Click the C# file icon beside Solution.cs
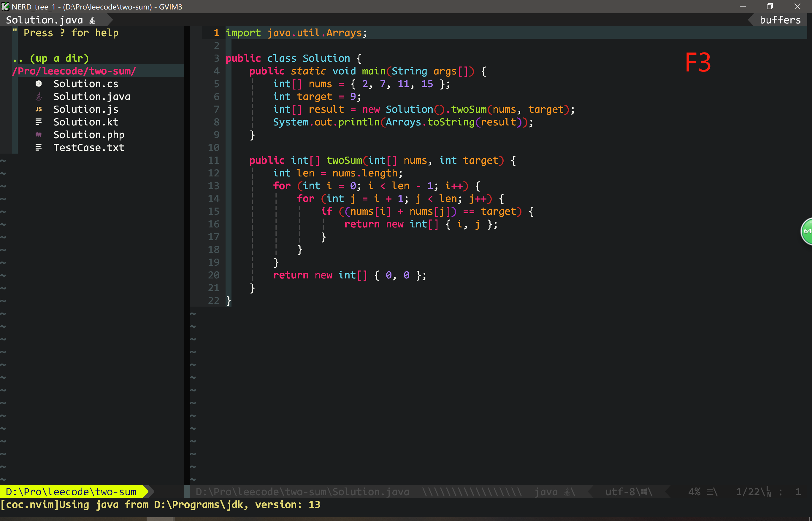This screenshot has width=812, height=521. click(39, 84)
